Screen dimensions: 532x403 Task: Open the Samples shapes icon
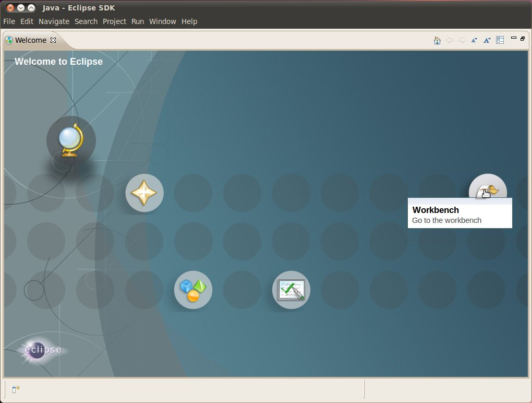pos(193,290)
